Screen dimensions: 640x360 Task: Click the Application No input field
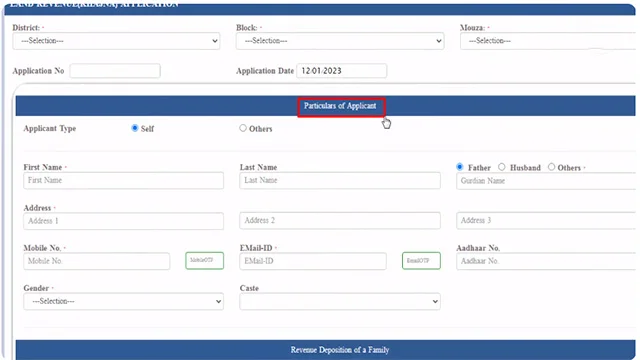tap(115, 71)
